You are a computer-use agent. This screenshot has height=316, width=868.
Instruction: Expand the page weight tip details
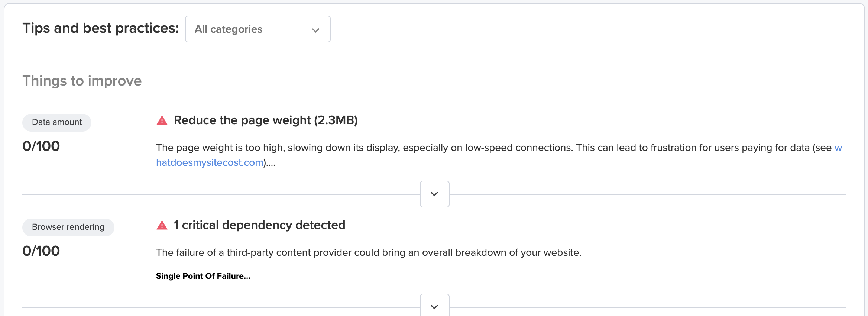click(x=434, y=194)
